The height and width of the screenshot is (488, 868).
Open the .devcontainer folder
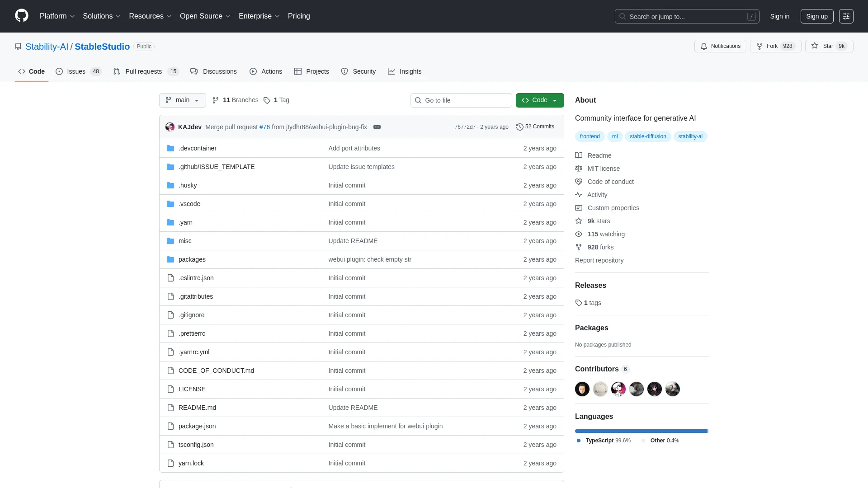(197, 148)
